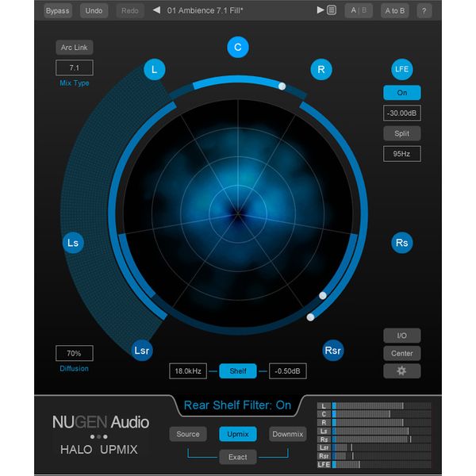476x476 pixels.
Task: Toggle Exact mode button
Action: coord(238,457)
